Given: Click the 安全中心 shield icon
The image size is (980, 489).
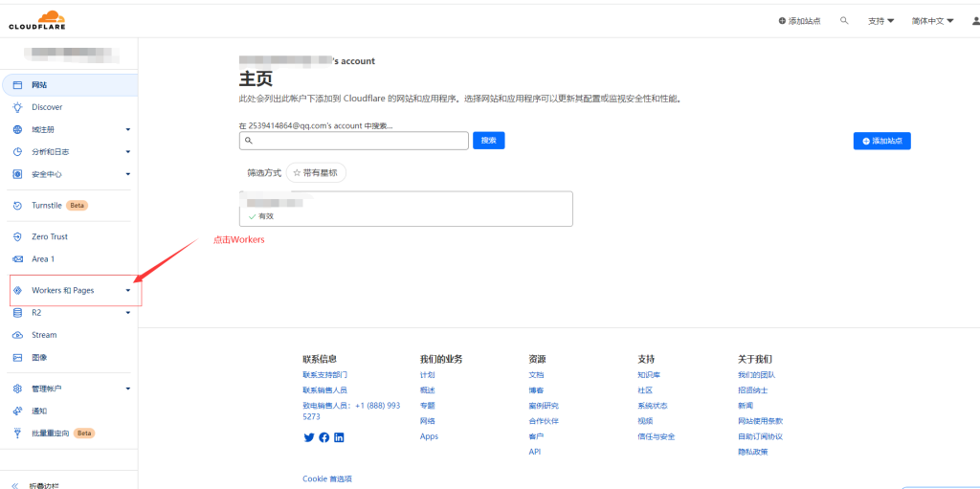Looking at the screenshot, I should click(x=18, y=174).
